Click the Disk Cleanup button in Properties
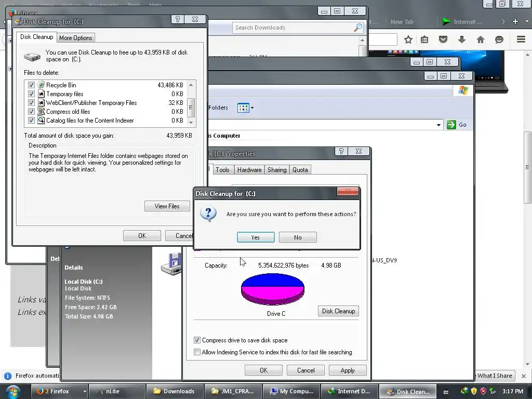Image resolution: width=532 pixels, height=399 pixels. (338, 311)
